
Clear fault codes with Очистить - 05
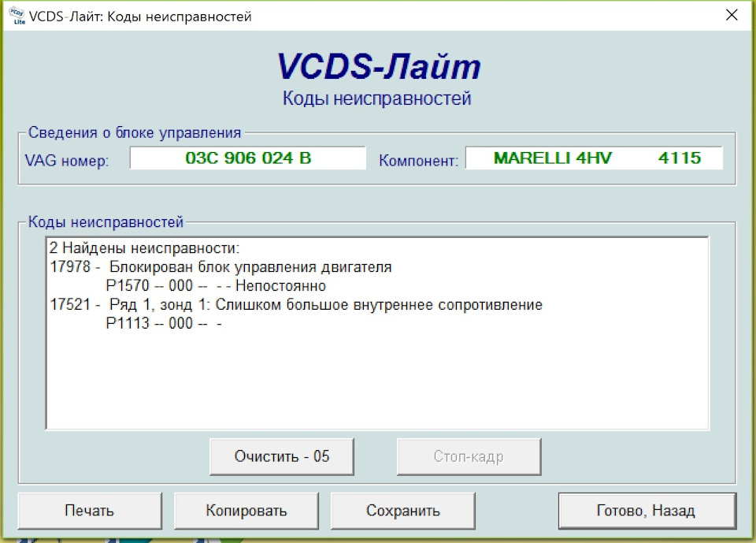(x=281, y=456)
